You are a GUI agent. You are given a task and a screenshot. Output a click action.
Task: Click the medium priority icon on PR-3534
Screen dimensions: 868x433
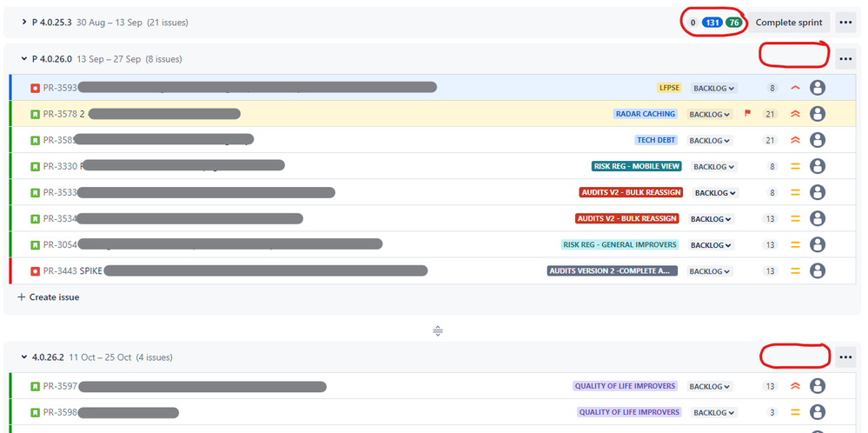point(796,219)
